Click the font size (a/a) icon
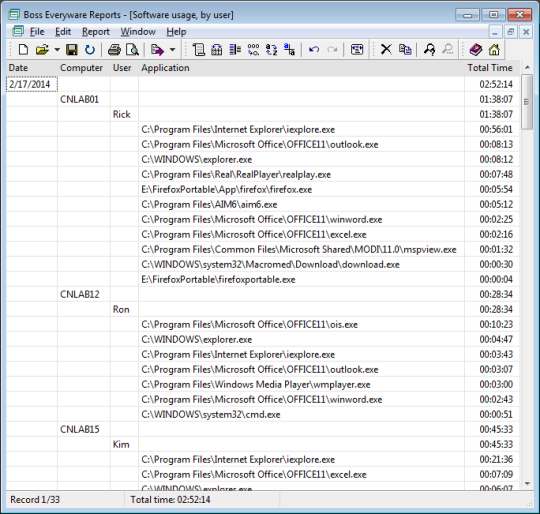The height and width of the screenshot is (514, 540). [x=289, y=50]
